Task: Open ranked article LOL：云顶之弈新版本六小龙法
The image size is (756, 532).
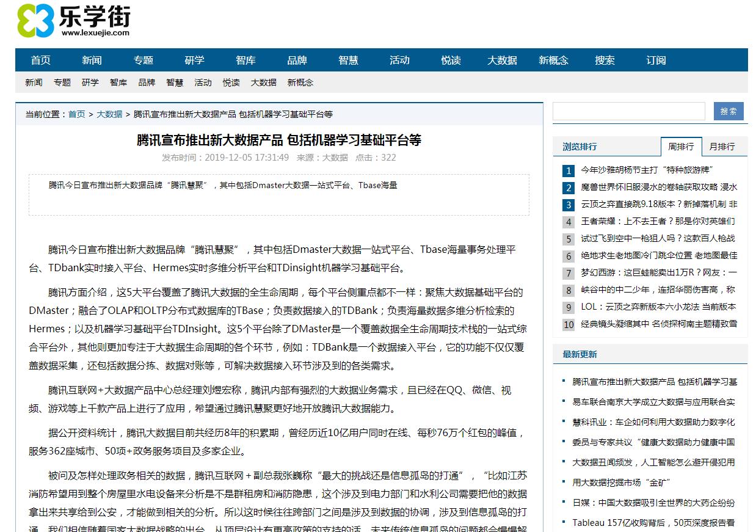Action: click(x=658, y=307)
